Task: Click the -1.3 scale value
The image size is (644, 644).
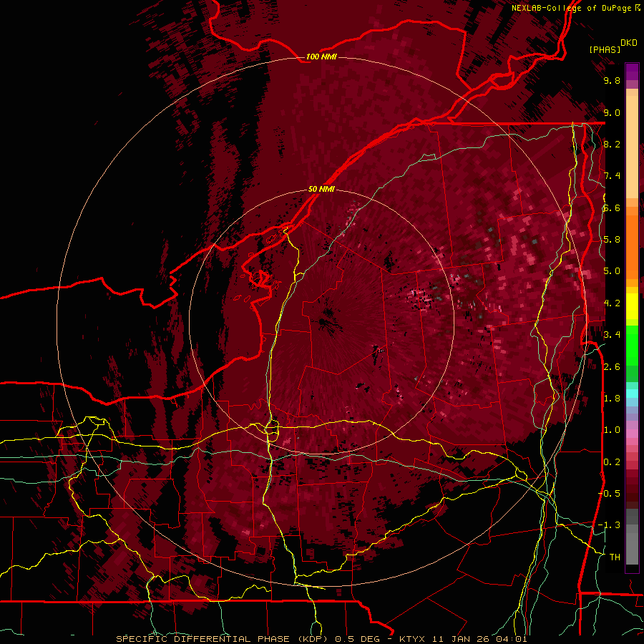Action: [609, 525]
